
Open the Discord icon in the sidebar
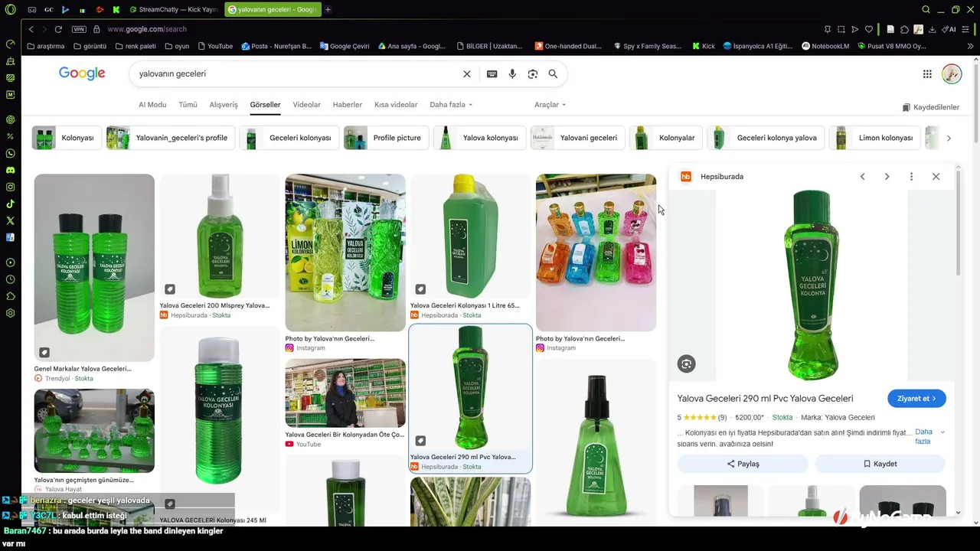10,170
